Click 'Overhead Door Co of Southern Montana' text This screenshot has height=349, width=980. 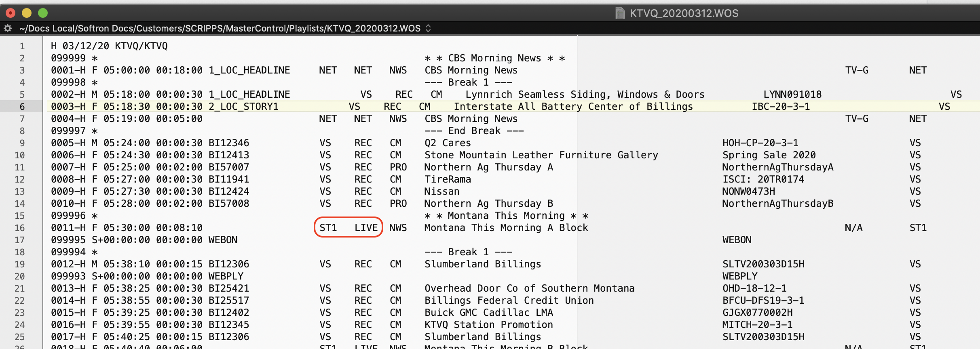530,288
